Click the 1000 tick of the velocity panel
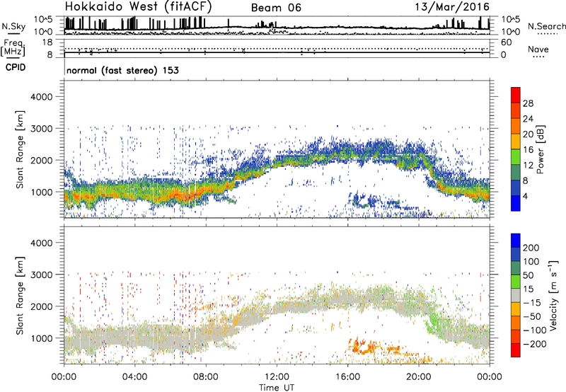Viewport: 566px width, 392px height. pyautogui.click(x=41, y=338)
